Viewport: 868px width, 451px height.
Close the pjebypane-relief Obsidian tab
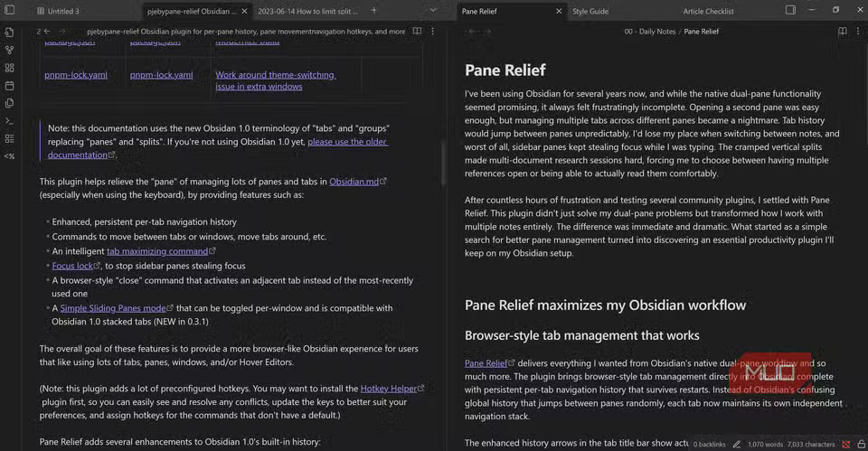pos(242,12)
